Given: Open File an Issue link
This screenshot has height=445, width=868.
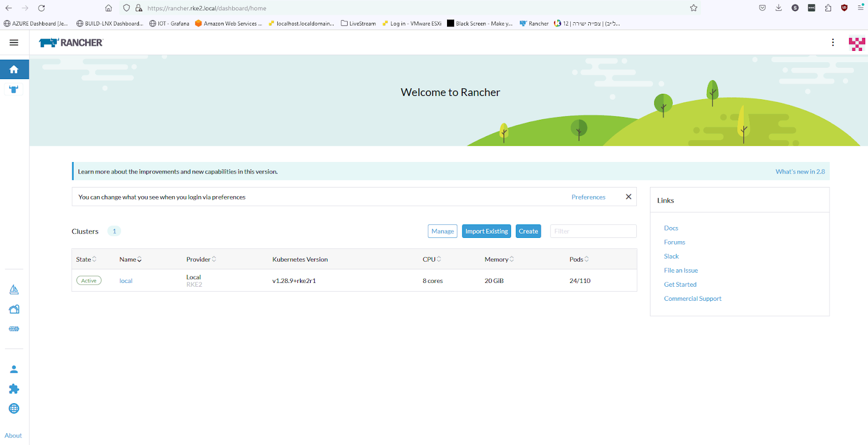Looking at the screenshot, I should coord(681,270).
